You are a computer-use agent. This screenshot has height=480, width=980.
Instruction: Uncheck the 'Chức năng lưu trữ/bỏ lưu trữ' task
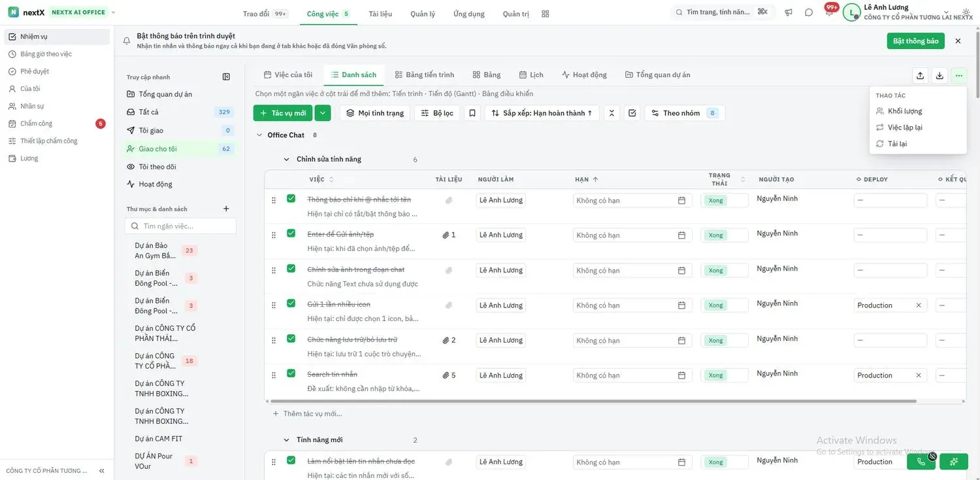291,339
